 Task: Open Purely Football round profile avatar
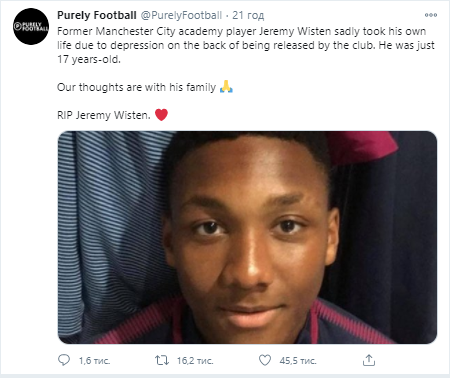pos(31,27)
